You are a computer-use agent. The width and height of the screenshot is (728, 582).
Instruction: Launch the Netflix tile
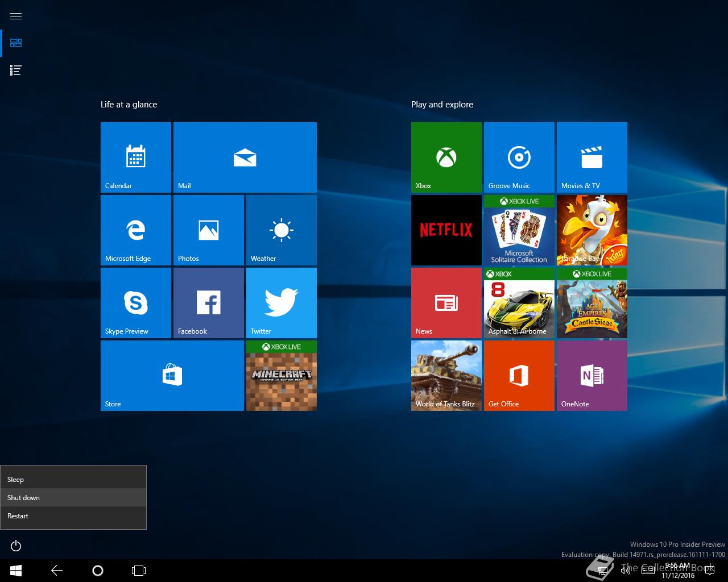click(x=446, y=230)
